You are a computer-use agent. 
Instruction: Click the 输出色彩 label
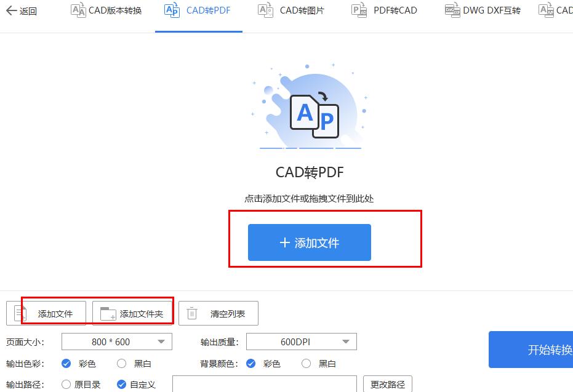click(25, 364)
